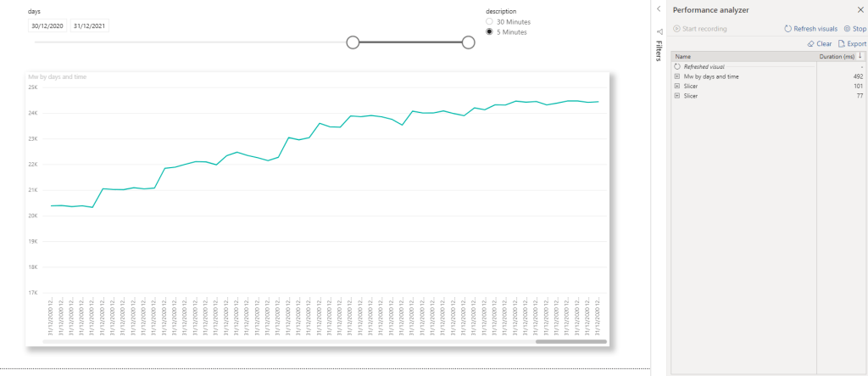The width and height of the screenshot is (868, 376).
Task: Click the Start recording button
Action: 700,29
